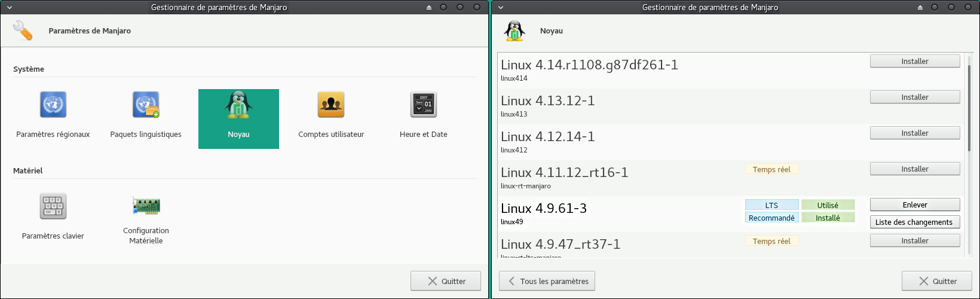Open Configuration Matérielle hardware icon

pyautogui.click(x=146, y=206)
